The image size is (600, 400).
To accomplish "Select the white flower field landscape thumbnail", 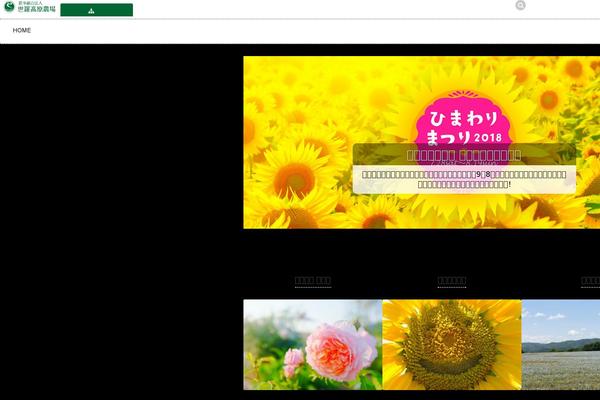I will click(561, 344).
